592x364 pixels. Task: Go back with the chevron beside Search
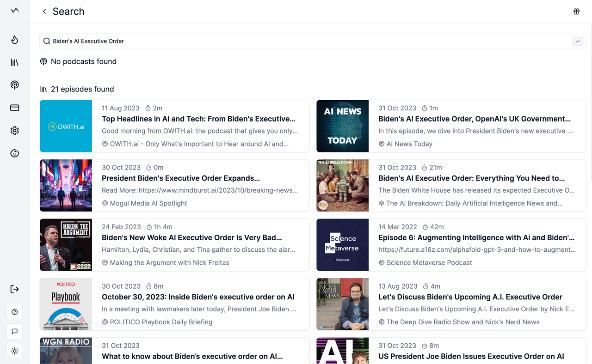click(44, 12)
